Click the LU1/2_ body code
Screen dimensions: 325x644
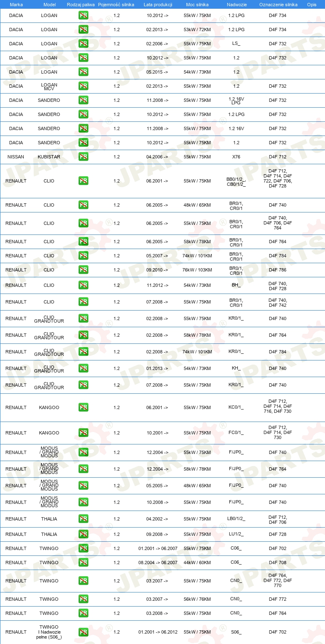[x=236, y=534]
